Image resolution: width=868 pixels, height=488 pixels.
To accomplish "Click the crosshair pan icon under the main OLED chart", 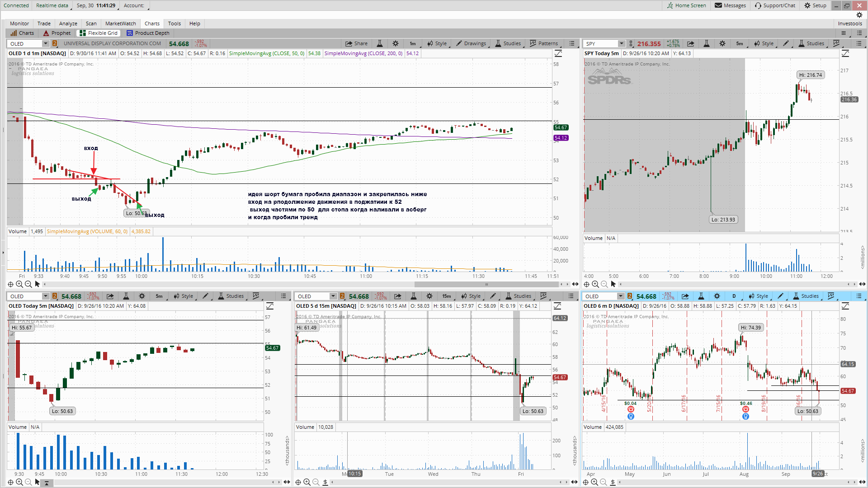I will coord(10,284).
